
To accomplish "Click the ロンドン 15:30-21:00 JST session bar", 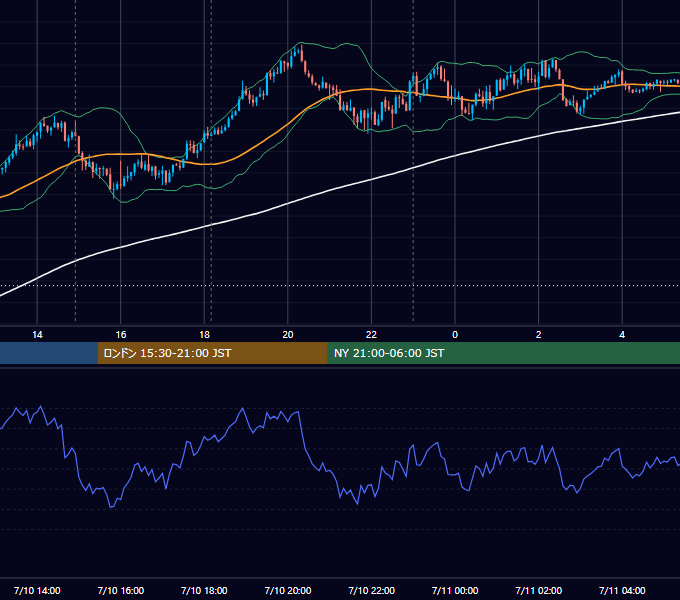I will tap(212, 353).
